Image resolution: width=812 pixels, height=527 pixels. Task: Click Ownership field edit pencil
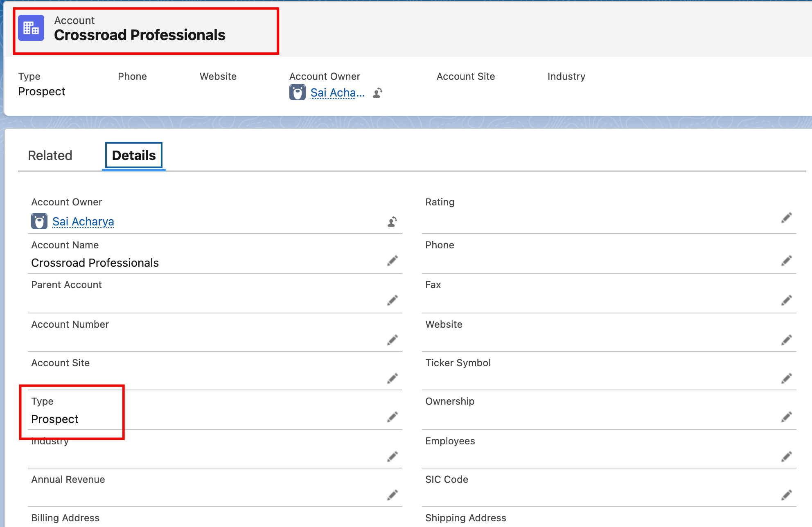(786, 417)
